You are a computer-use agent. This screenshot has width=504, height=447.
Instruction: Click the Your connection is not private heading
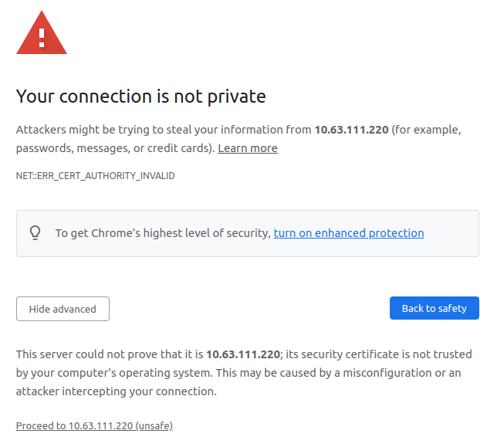pyautogui.click(x=140, y=97)
